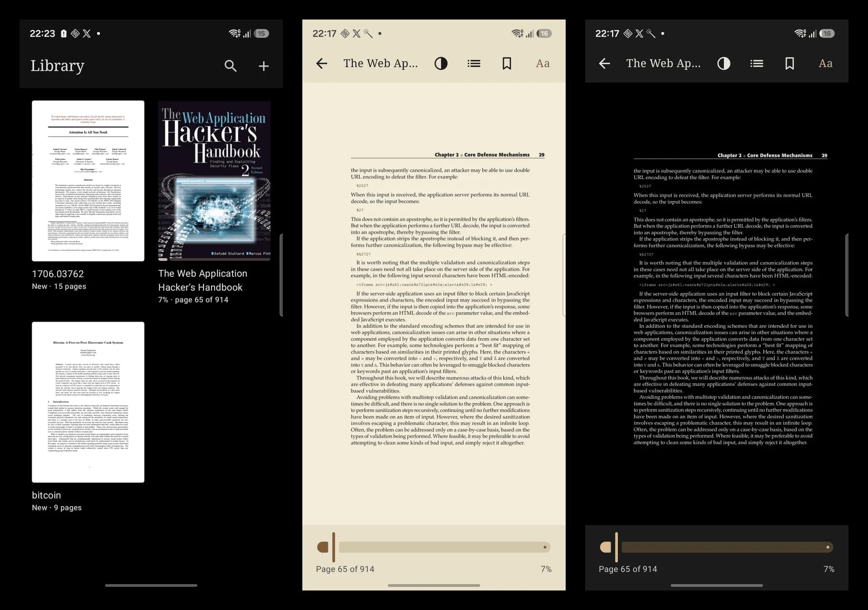Viewport: 868px width, 610px height.
Task: Open Aa font settings in dark reader
Action: pos(826,63)
